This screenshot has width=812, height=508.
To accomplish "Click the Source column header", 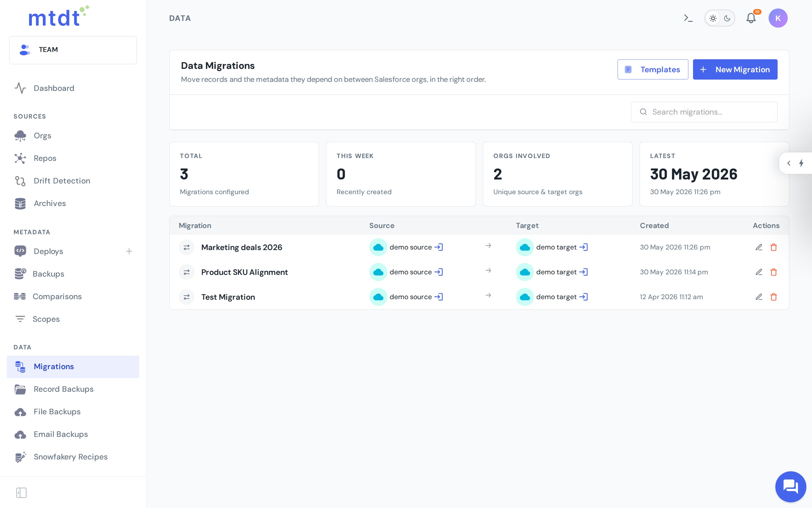I will click(381, 225).
